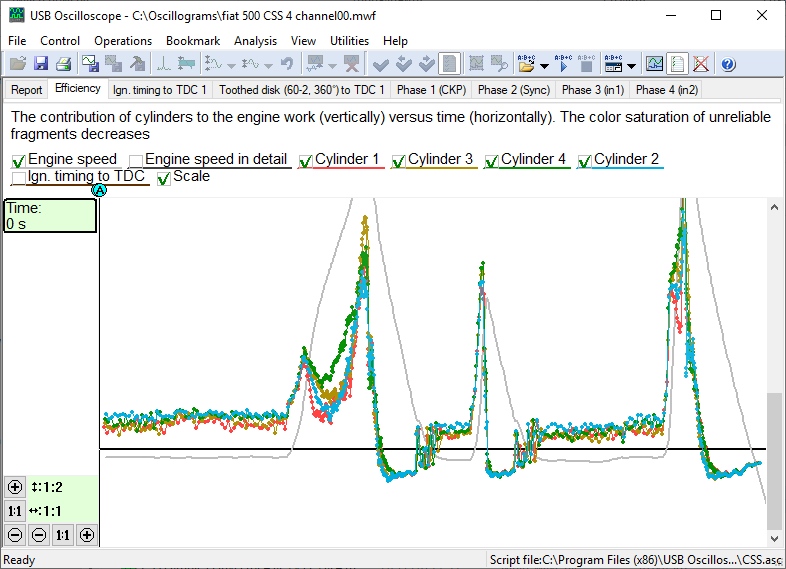Click the blue question mark help icon
The width and height of the screenshot is (786, 569).
click(x=728, y=64)
